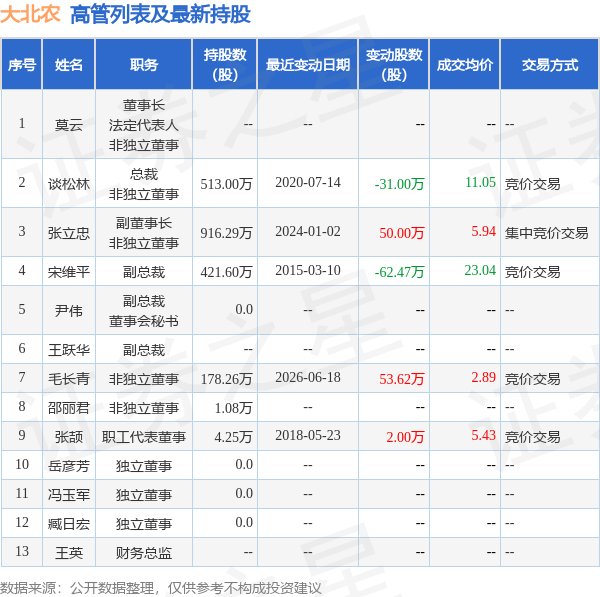The image size is (600, 597).
Task: Click average price 23.04
Action: coord(480,271)
